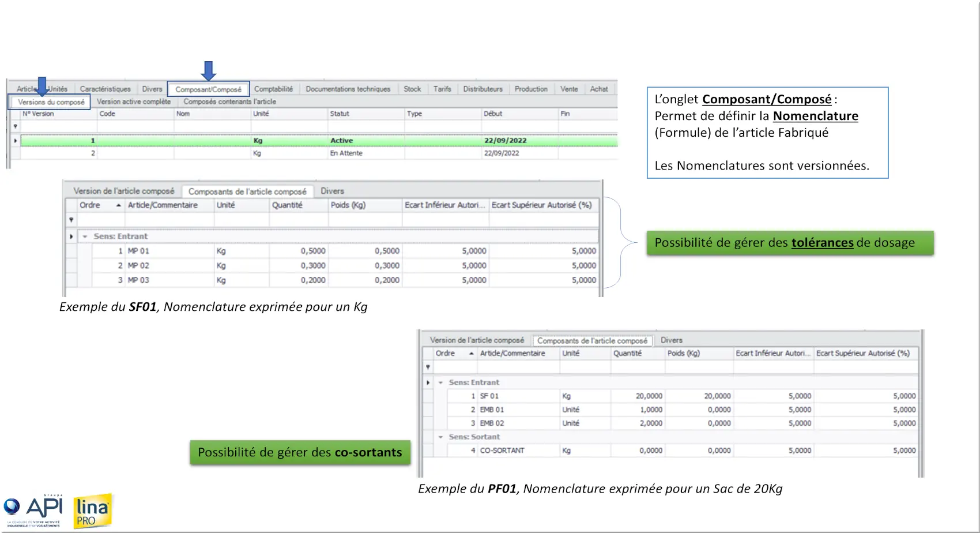Select Composants de l'article composé tab in PF01 panel
This screenshot has height=533, width=980.
[592, 341]
